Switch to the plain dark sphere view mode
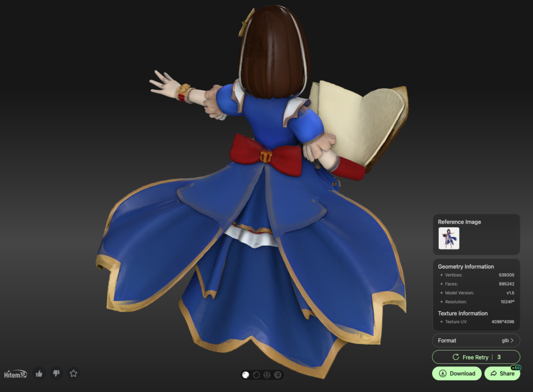 256,375
